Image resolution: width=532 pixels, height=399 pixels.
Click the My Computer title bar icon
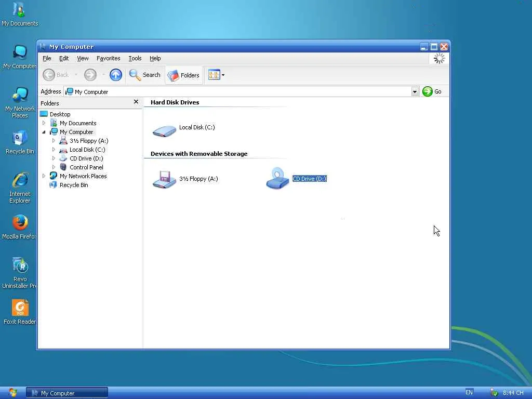tap(43, 46)
